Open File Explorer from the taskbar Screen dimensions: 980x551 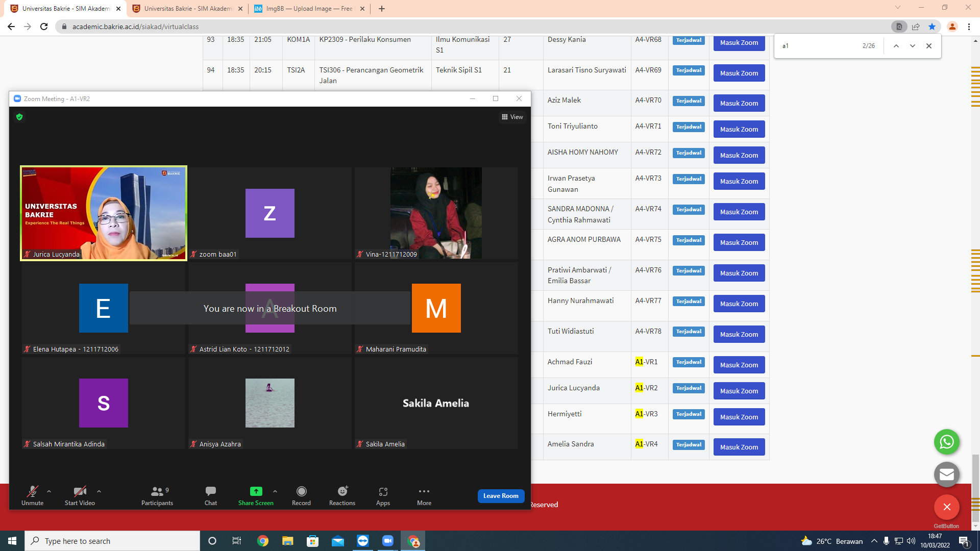pyautogui.click(x=288, y=541)
